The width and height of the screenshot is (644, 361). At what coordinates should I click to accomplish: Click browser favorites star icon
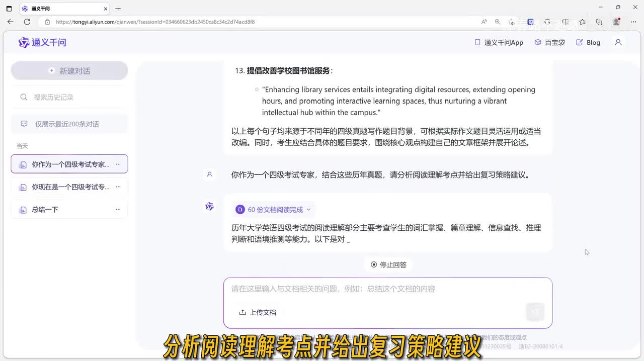click(582, 22)
